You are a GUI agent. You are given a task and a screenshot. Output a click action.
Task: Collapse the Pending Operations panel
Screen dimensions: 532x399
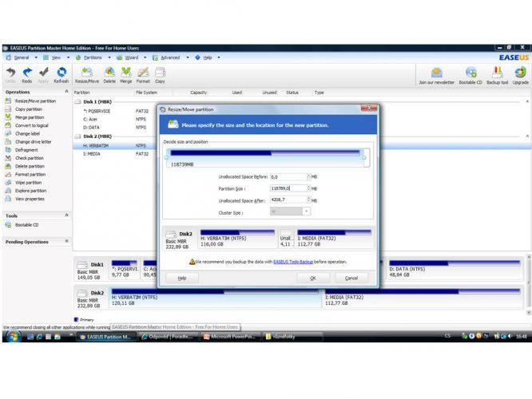coord(66,241)
